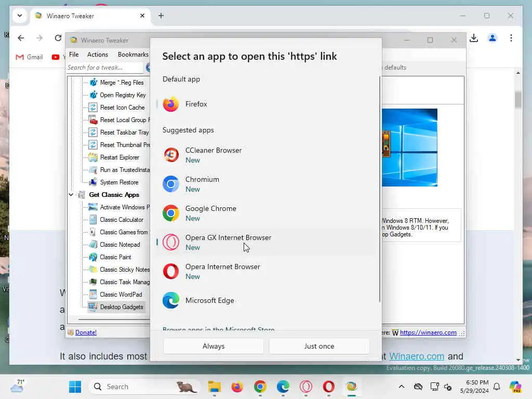Open the https://winaero.com link in the status bar
This screenshot has height=399, width=532.
428,332
